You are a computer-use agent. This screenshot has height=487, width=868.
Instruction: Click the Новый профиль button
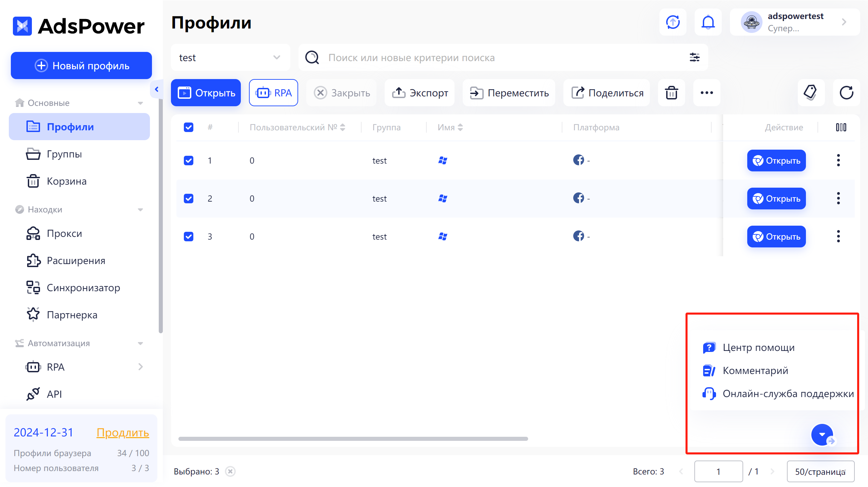(x=81, y=65)
